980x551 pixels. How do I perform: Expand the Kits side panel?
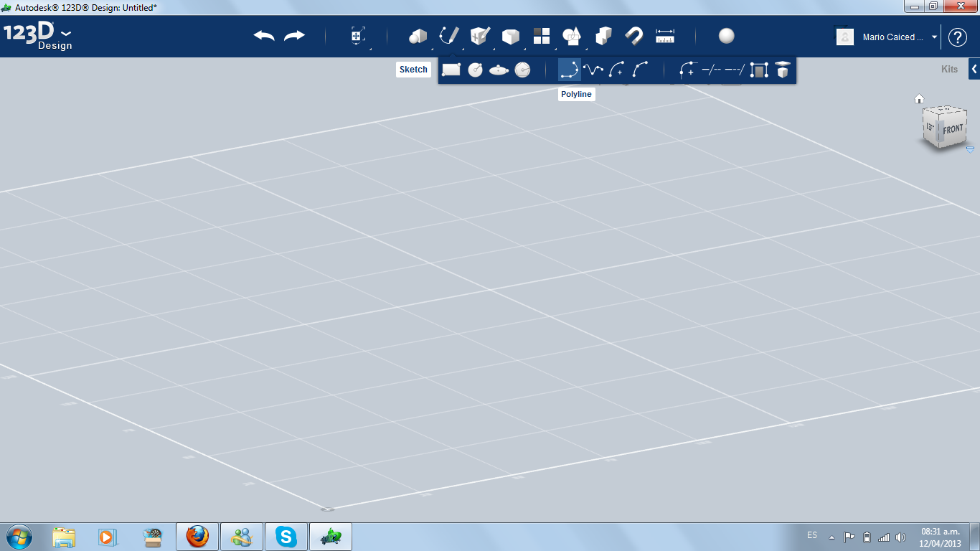974,69
